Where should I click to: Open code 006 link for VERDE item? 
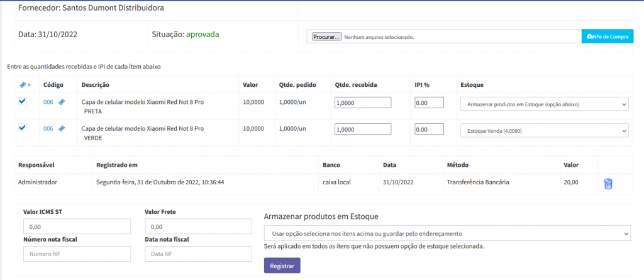[x=48, y=128]
